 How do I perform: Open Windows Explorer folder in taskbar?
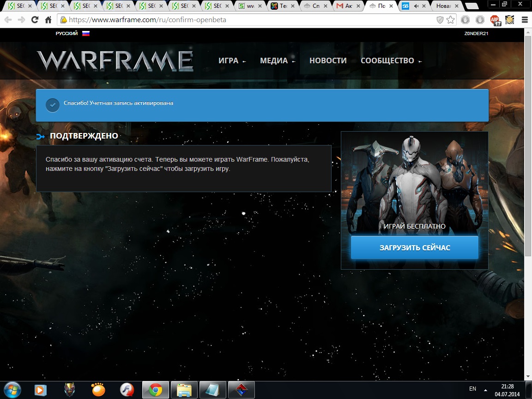coord(184,390)
